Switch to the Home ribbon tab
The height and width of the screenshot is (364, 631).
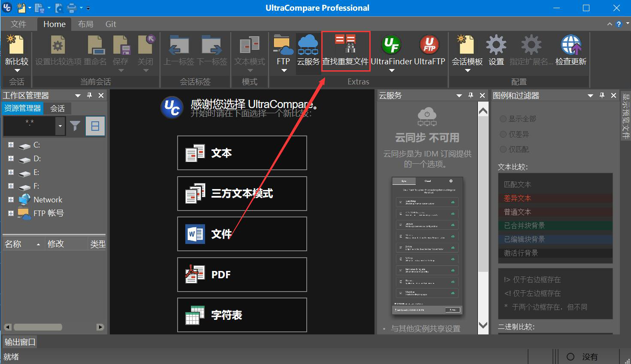[x=54, y=24]
